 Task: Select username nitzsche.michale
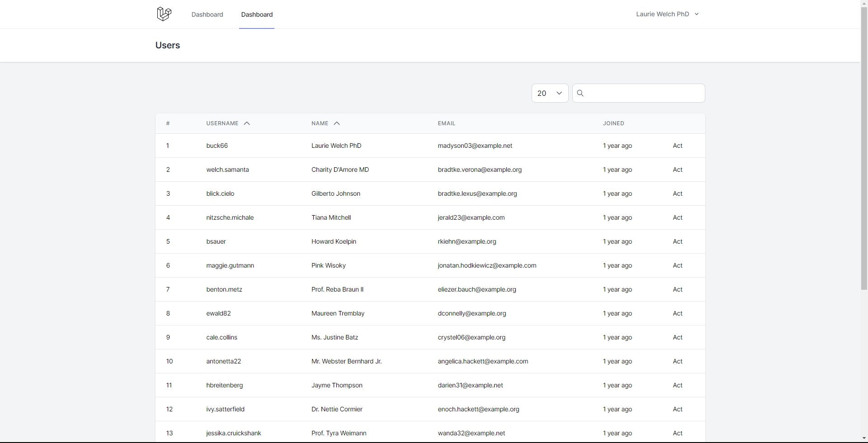230,217
